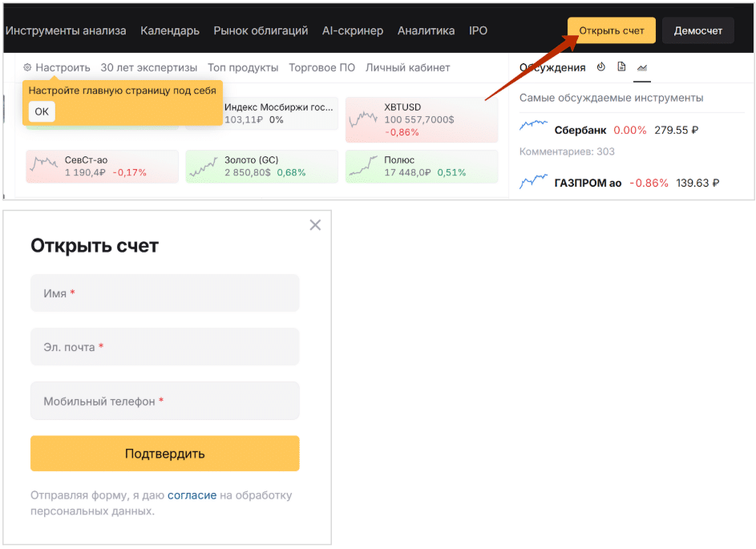Screen dimensions: 756x549
Task: Click the Демосчет button
Action: click(x=697, y=30)
